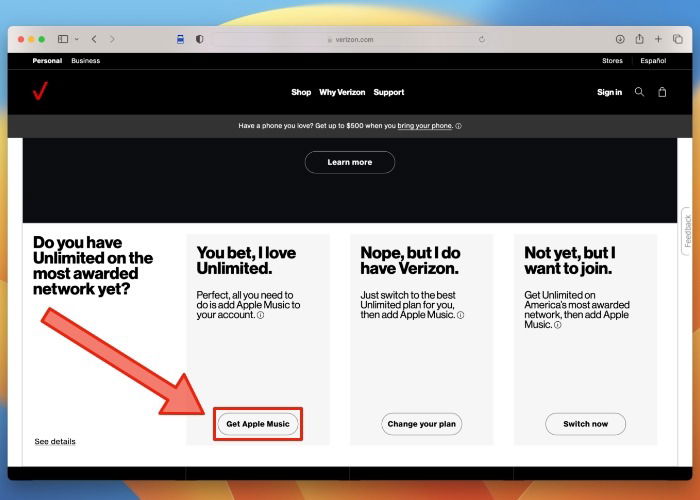Toggle the Safari sidebar icon
Screen dimensions: 700x500
pyautogui.click(x=63, y=39)
